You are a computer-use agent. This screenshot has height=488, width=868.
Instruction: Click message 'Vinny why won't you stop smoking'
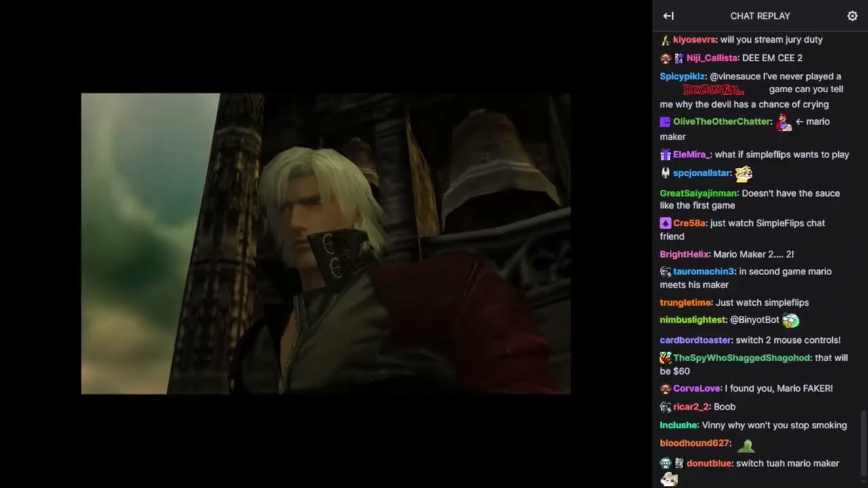point(774,426)
